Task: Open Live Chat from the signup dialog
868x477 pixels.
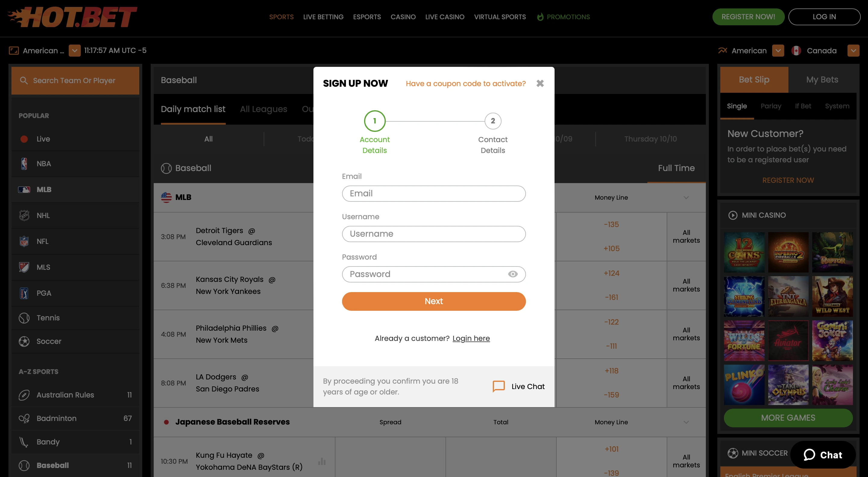Action: 519,386
